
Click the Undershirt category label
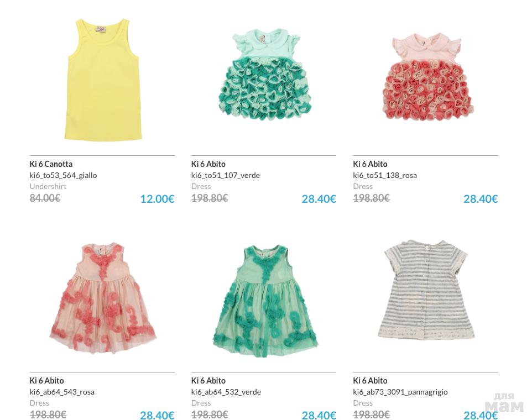(48, 186)
